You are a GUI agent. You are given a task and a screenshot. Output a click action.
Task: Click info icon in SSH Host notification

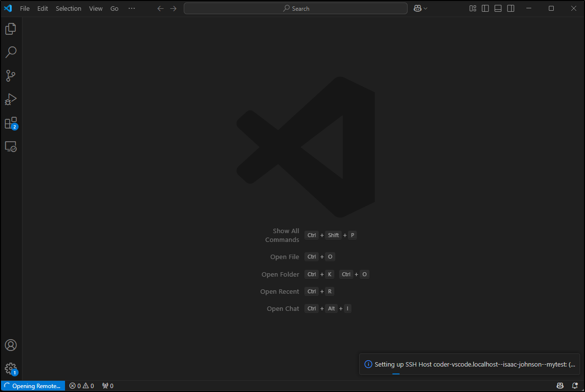368,364
